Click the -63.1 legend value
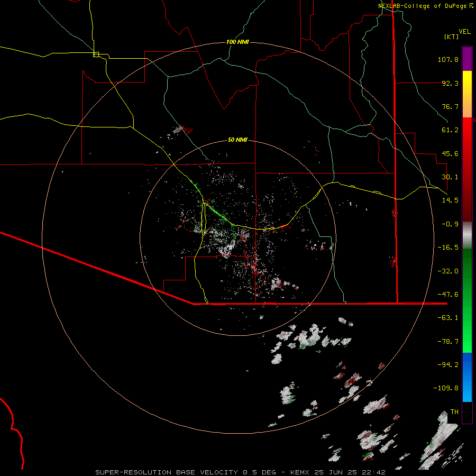476x476 pixels. (x=448, y=318)
